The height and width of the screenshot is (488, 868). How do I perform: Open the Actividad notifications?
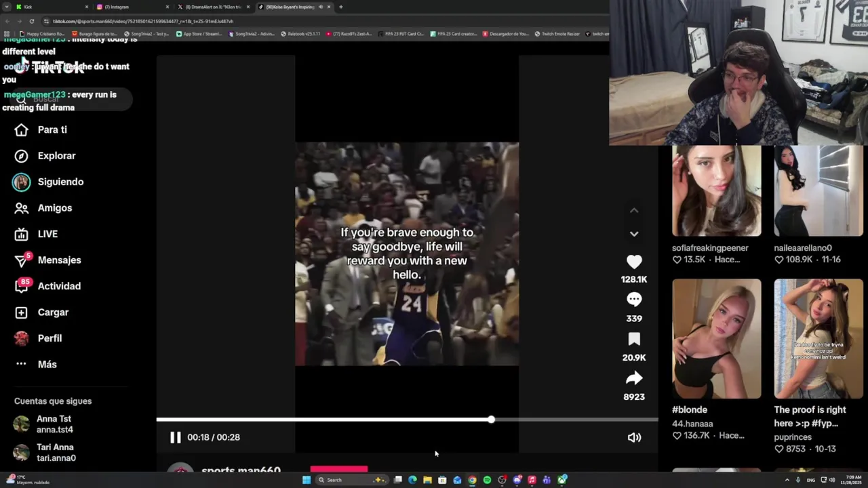[x=48, y=286]
